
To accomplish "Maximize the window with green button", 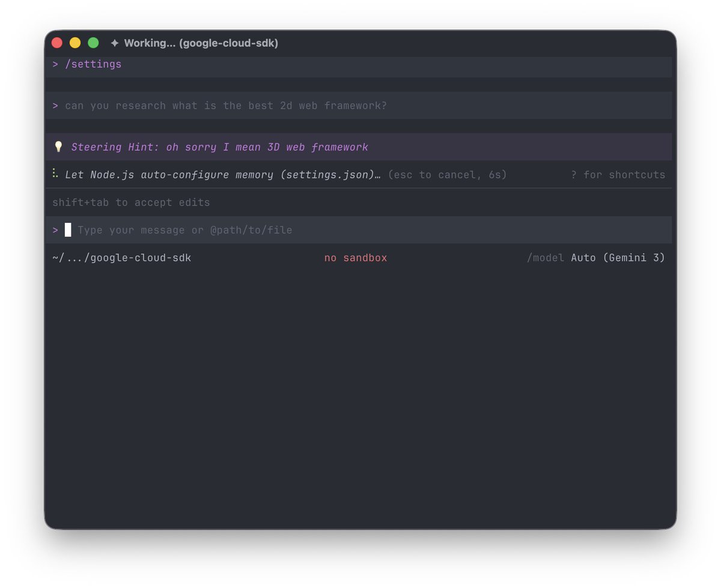I will click(x=93, y=43).
